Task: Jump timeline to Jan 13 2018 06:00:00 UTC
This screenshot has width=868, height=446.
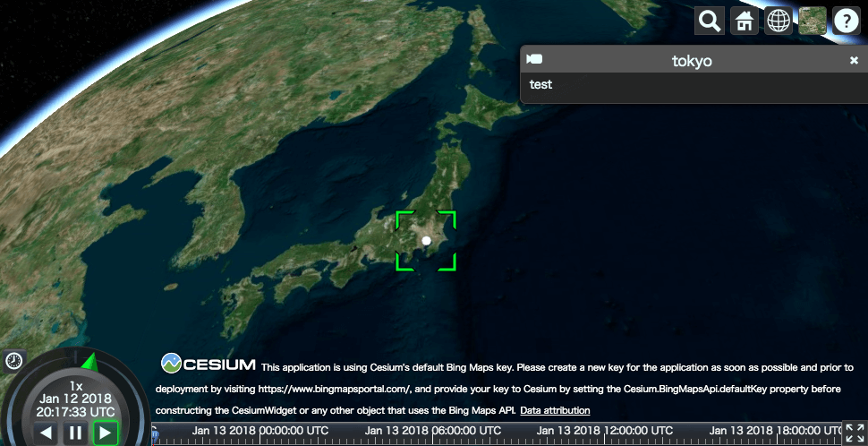Action: [x=432, y=431]
